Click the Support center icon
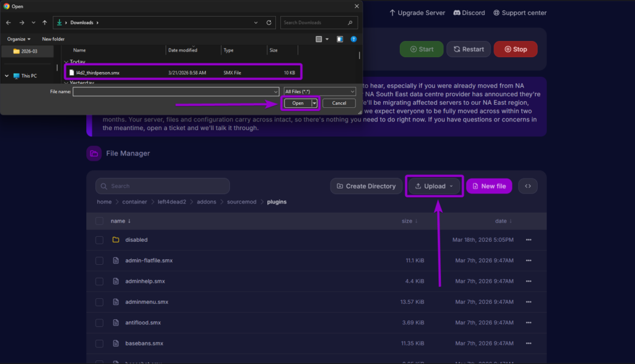 click(495, 12)
